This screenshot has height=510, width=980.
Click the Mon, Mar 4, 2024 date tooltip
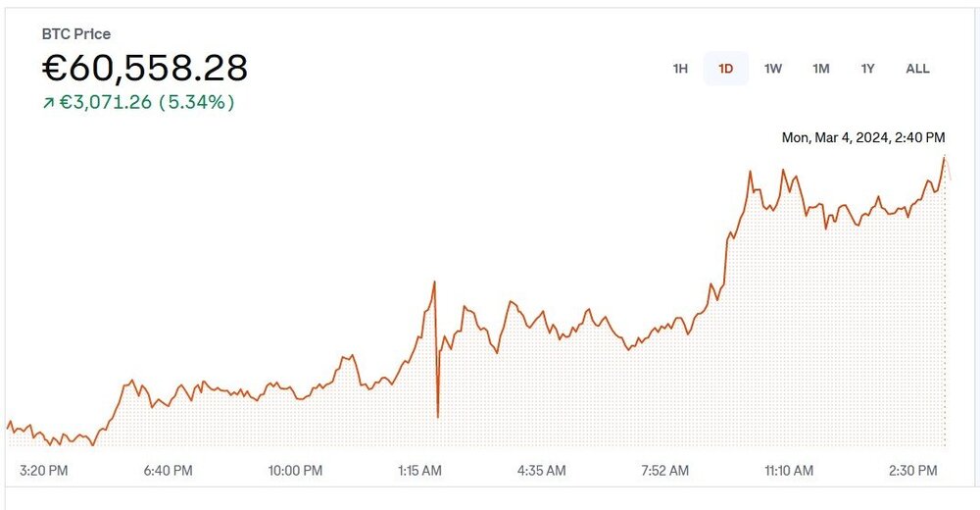click(862, 138)
